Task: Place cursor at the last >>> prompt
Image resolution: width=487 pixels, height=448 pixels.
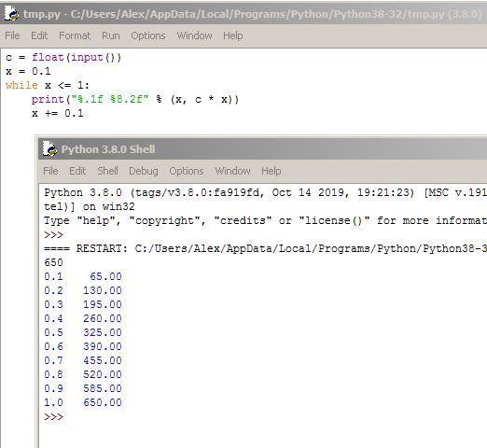Action: point(72,416)
